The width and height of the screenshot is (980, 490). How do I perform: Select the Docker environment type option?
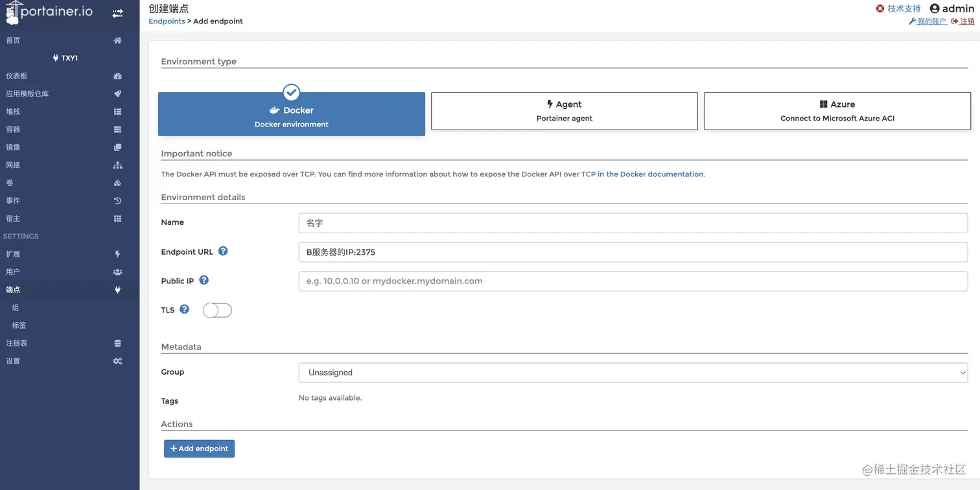point(292,114)
